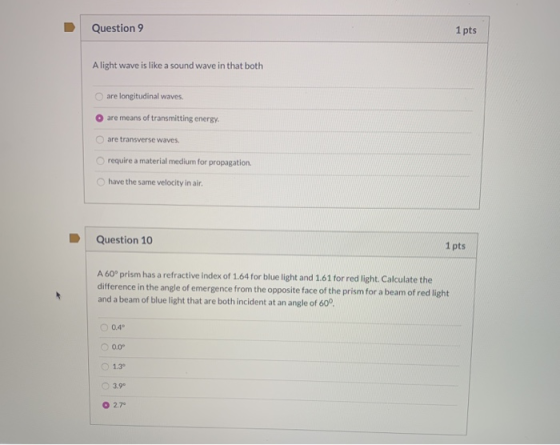Click the '1 pts' label on Question 10

(455, 246)
